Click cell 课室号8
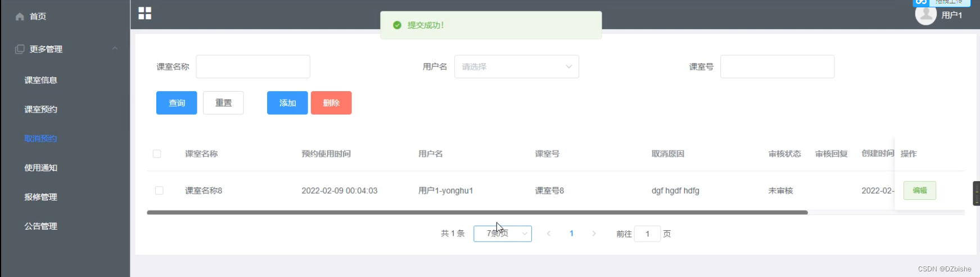The image size is (980, 277). 549,191
